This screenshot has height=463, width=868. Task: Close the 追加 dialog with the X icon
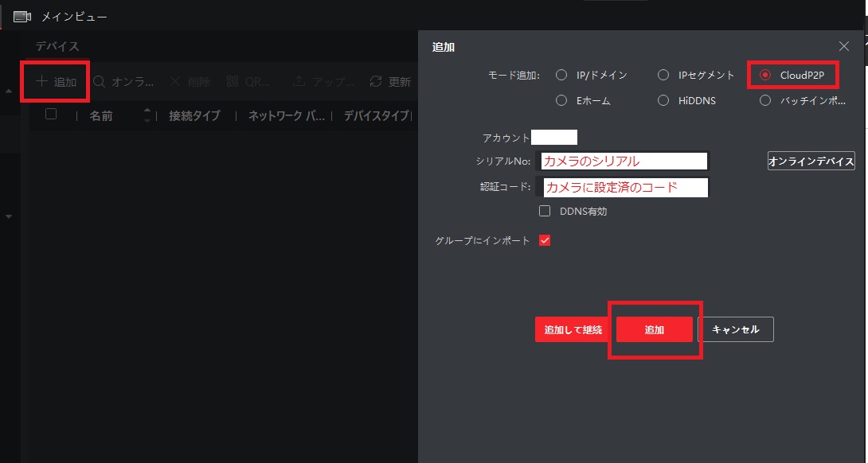pyautogui.click(x=843, y=45)
